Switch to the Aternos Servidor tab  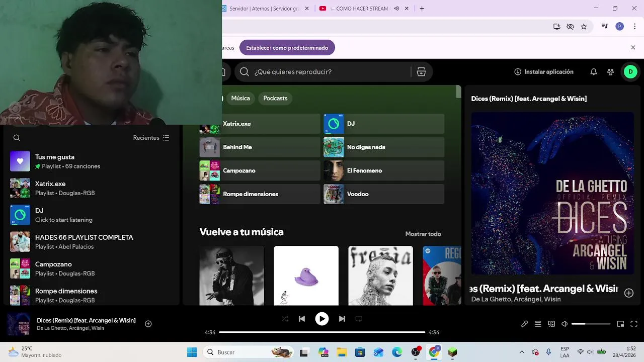coord(264,9)
